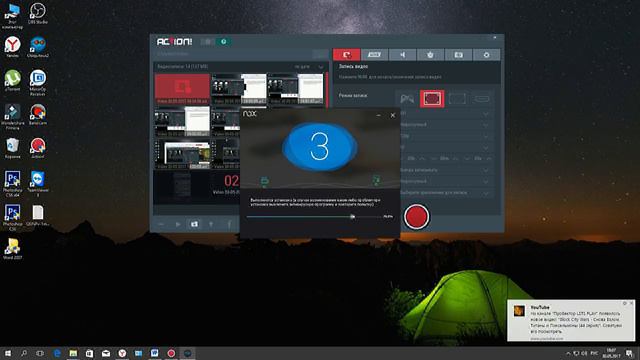Open the screenshots tab in Action!

pyautogui.click(x=458, y=55)
